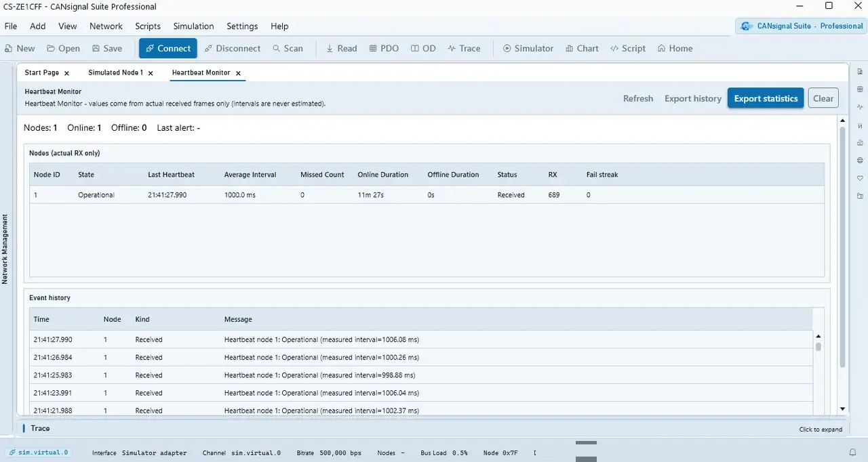Click the Export statistics button
868x462 pixels.
766,98
